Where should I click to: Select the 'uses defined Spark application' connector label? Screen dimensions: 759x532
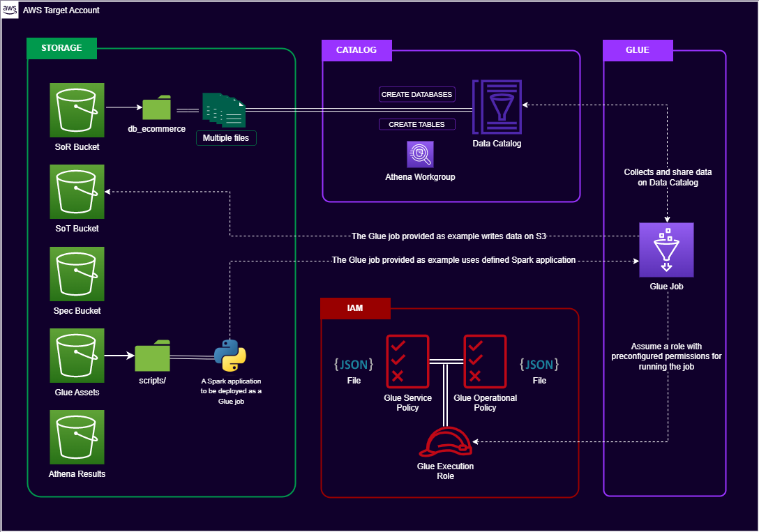tap(453, 259)
